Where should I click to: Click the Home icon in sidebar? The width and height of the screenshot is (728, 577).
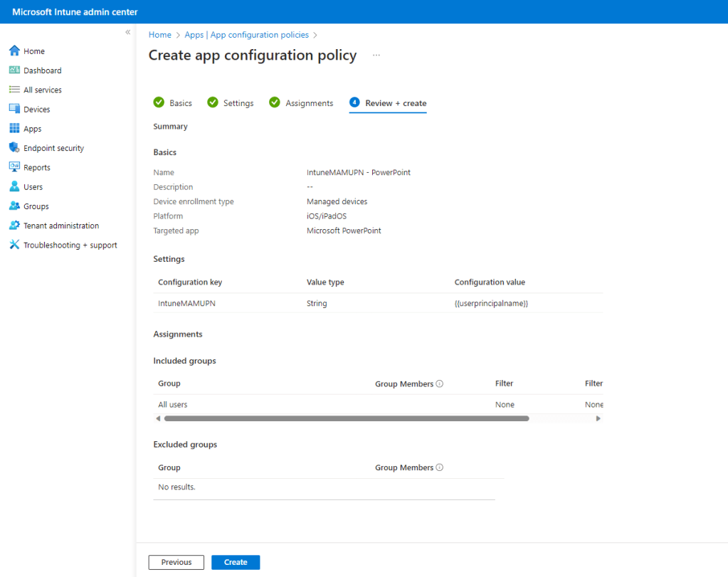coord(14,51)
